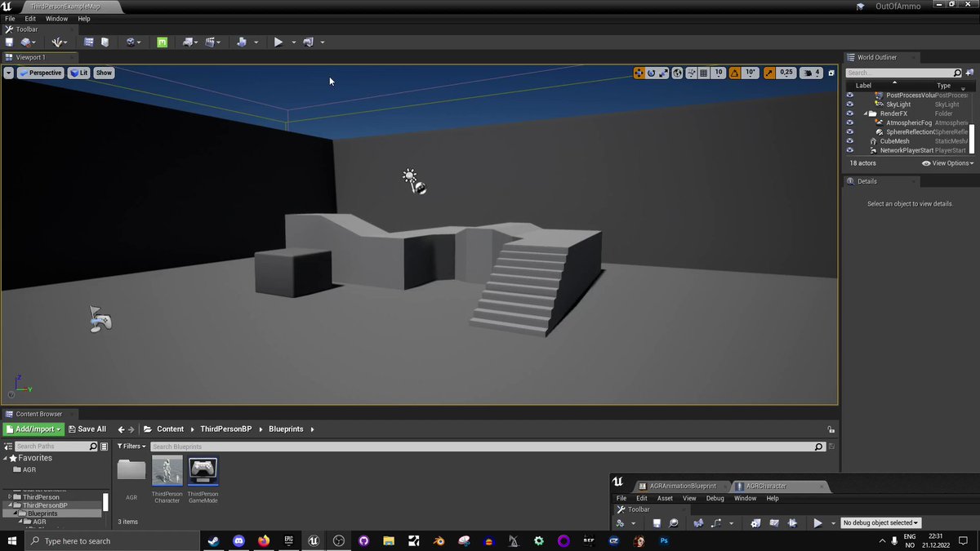The width and height of the screenshot is (980, 551).
Task: Open the Marketplace with the green icon
Action: click(162, 42)
